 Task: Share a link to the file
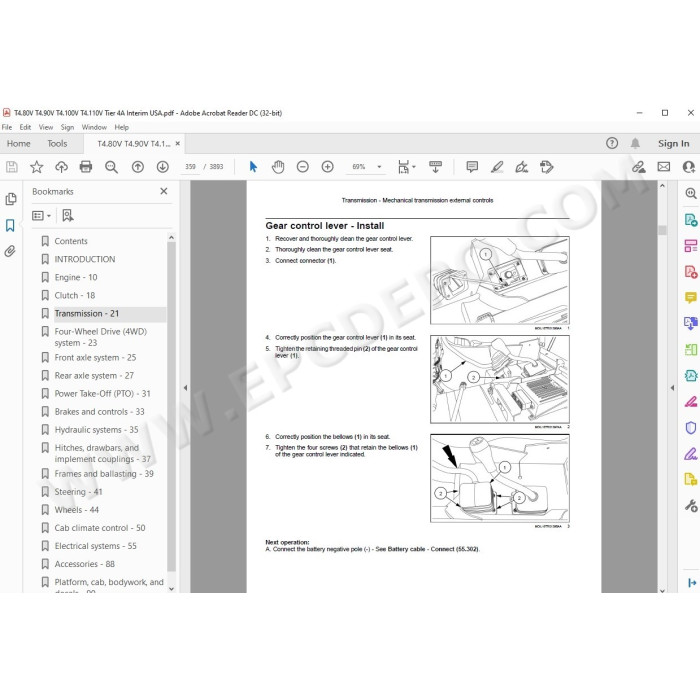click(x=639, y=167)
